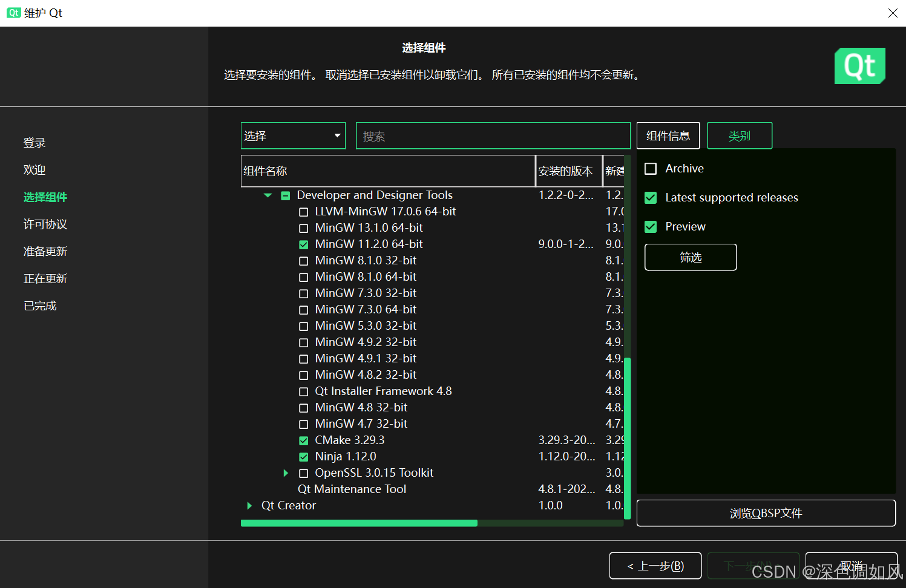The width and height of the screenshot is (906, 588).
Task: Check MinGW 8.1.0 64-bit component
Action: pos(304,277)
